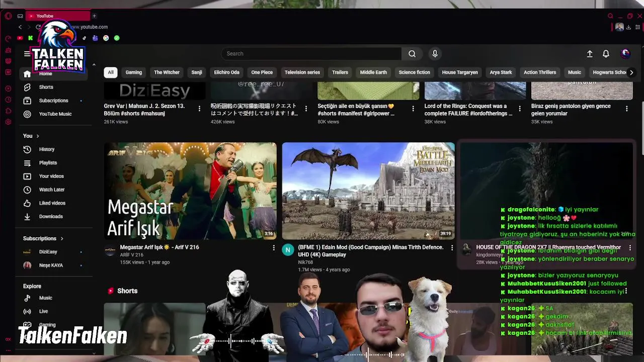Image resolution: width=644 pixels, height=362 pixels.
Task: Select the All category chip
Action: (x=111, y=72)
